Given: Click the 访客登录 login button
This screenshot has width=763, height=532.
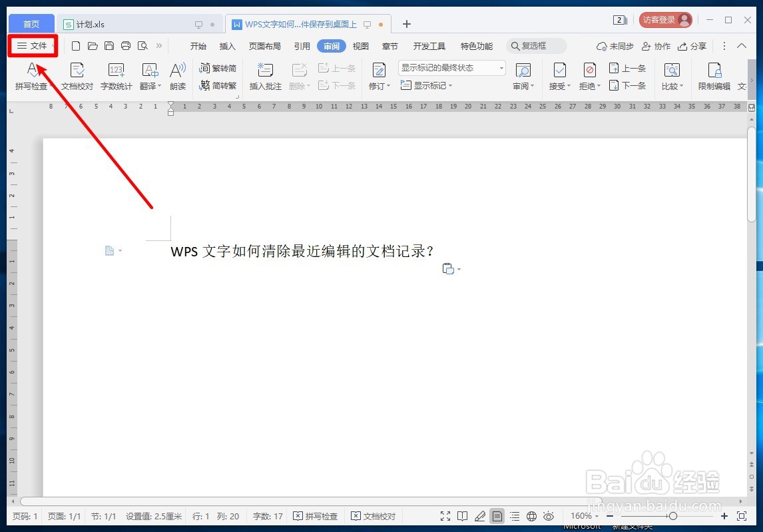Looking at the screenshot, I should pos(665,20).
